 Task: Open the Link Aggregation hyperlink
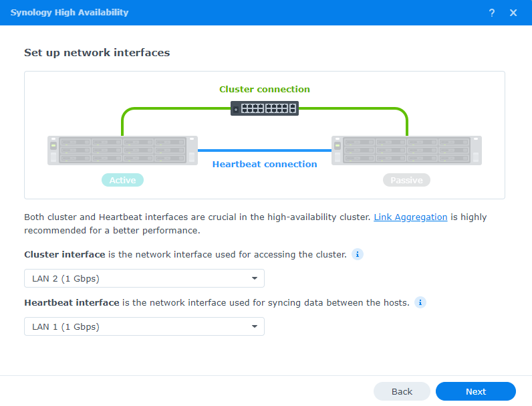pos(410,217)
